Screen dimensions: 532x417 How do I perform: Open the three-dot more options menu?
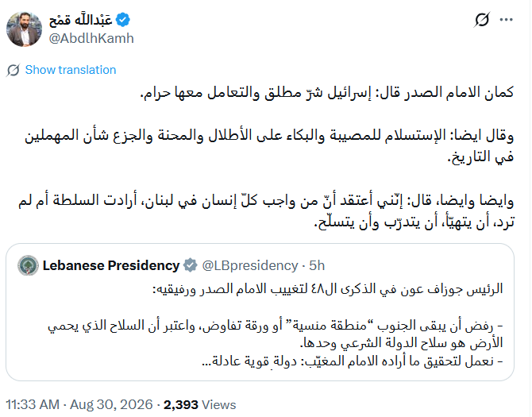pyautogui.click(x=507, y=20)
